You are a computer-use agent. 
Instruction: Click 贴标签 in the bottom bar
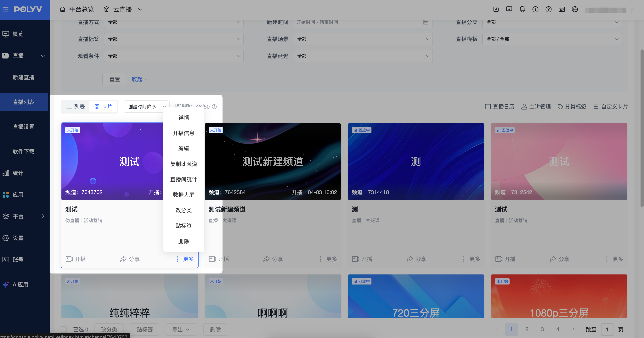pyautogui.click(x=144, y=330)
